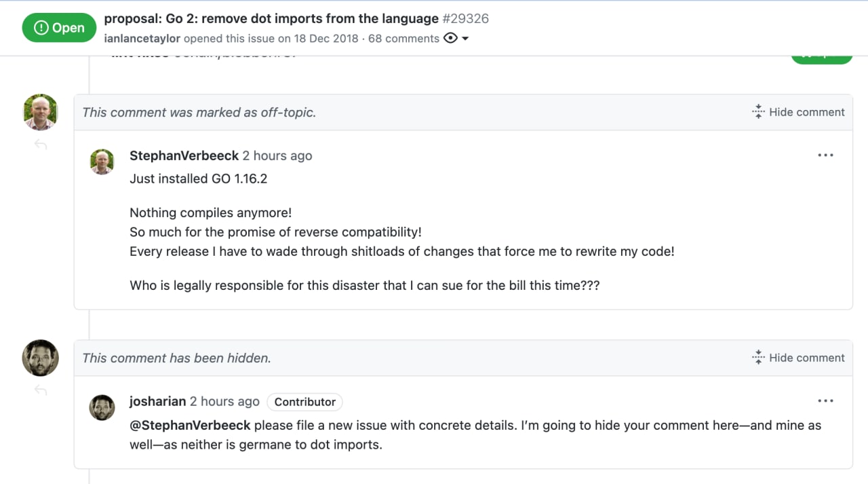
Task: Click the collapse icon on hidden comment header
Action: click(759, 358)
